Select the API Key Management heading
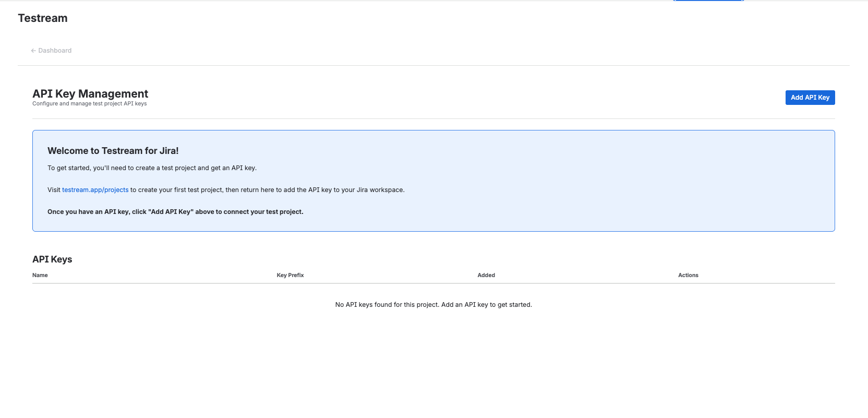The height and width of the screenshot is (418, 868). pyautogui.click(x=90, y=93)
